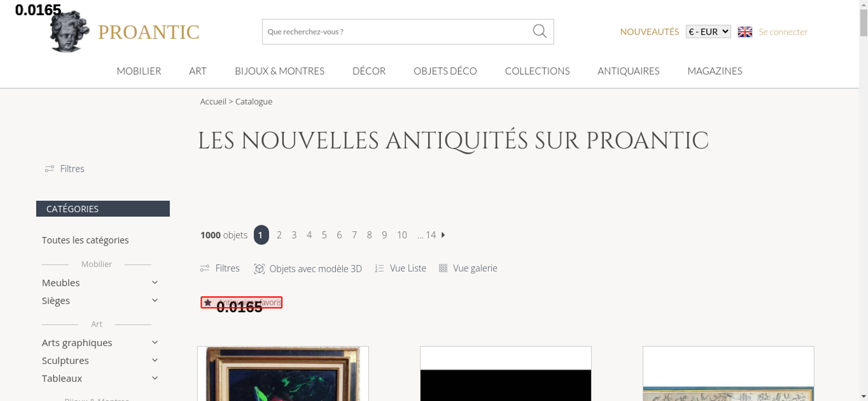Screen dimensions: 868x401
Task: Open the BIJOUX & MONTRES menu
Action: point(279,71)
